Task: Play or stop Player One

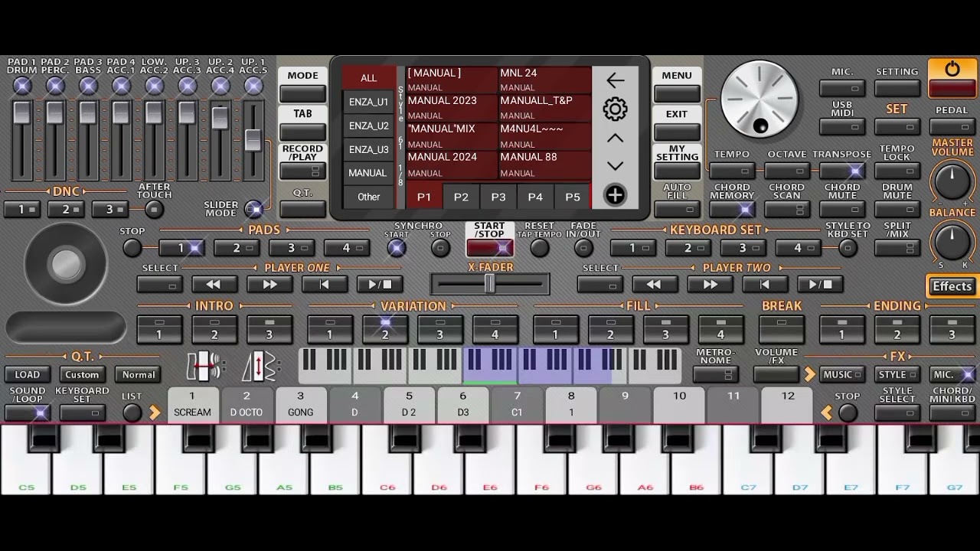Action: tap(380, 284)
